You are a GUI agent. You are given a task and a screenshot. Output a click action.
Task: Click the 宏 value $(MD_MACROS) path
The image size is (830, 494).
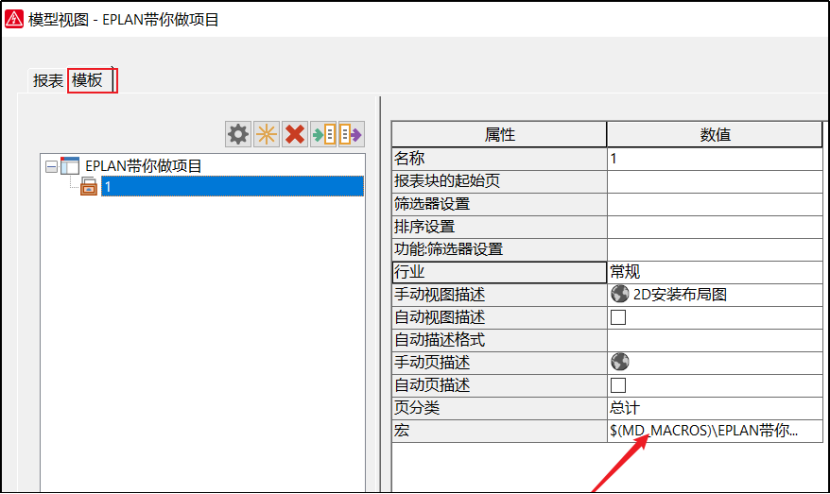[703, 430]
